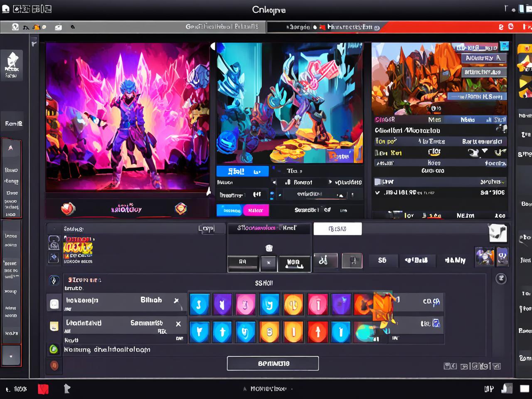Click the BA button in center panel
Viewport: 532px width, 399px height.
coord(243,263)
